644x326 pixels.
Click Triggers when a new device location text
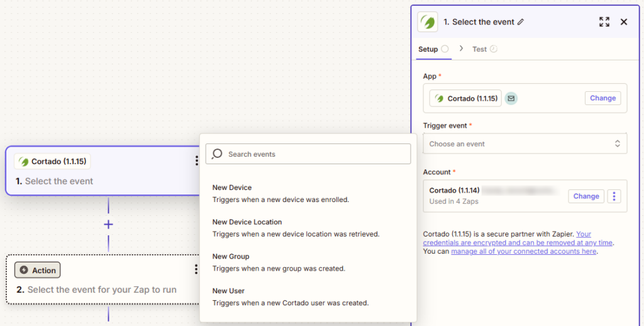296,234
